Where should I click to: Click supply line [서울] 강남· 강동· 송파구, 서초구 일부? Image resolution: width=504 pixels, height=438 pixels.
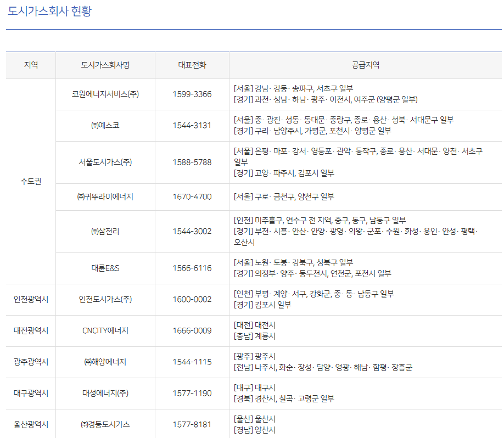(293, 88)
